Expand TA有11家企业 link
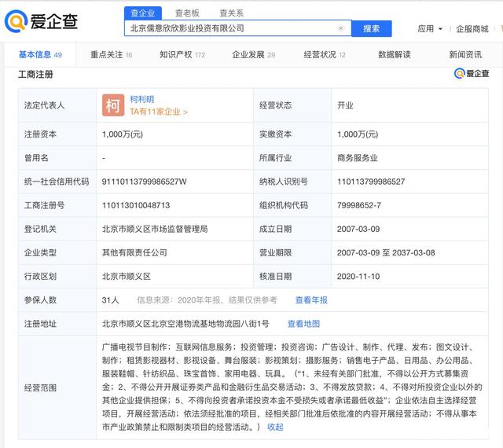 (x=159, y=112)
